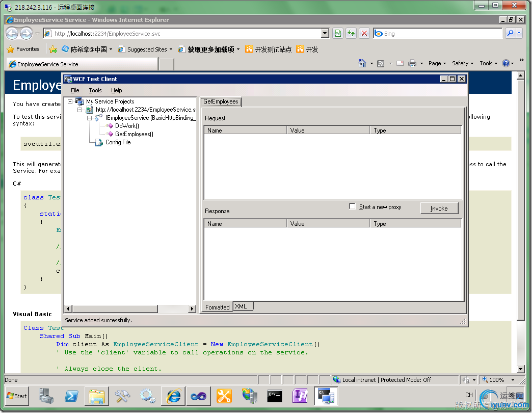Collapse the IEmployeeService contract node
The height and width of the screenshot is (413, 532).
tap(89, 118)
